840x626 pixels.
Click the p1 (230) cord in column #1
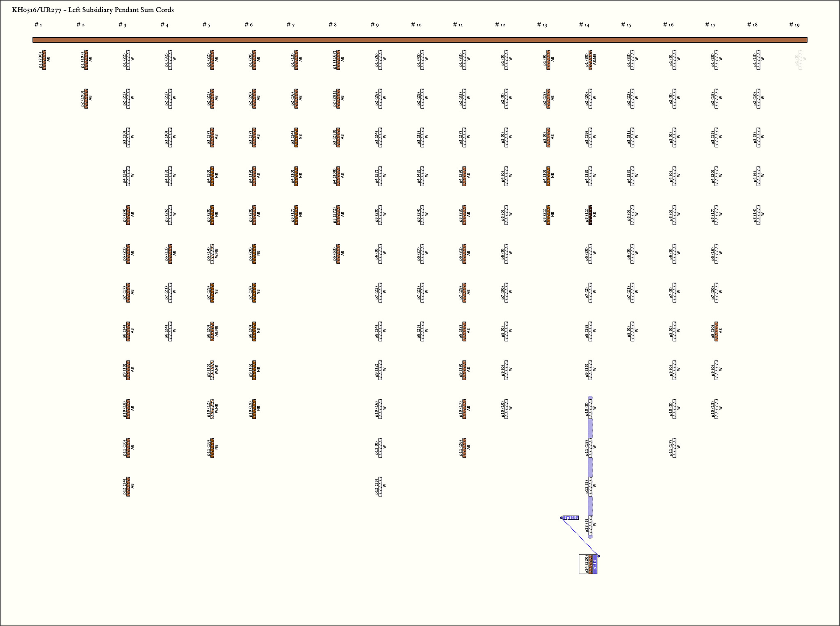(x=44, y=60)
